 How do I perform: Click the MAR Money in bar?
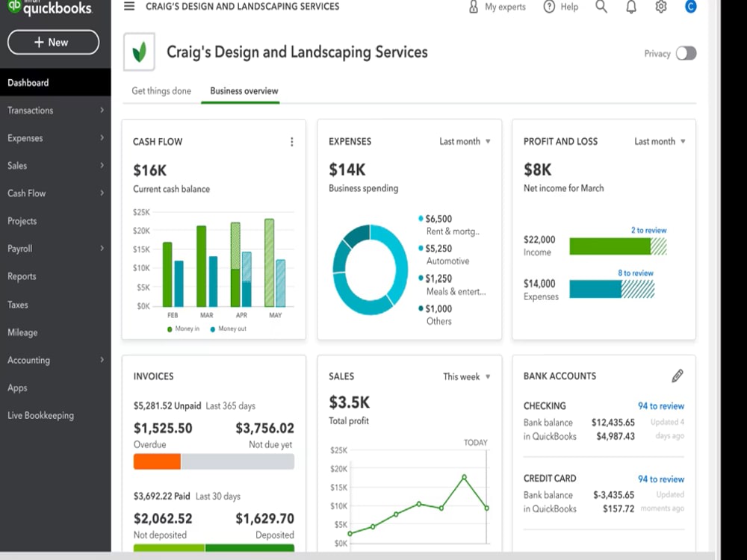click(x=202, y=266)
